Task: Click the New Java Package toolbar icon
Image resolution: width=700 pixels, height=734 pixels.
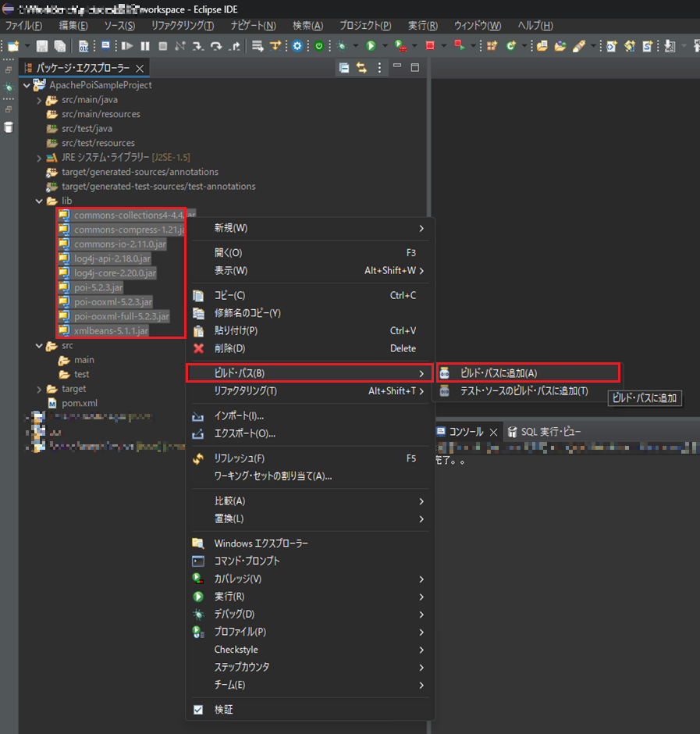Action: (x=492, y=46)
